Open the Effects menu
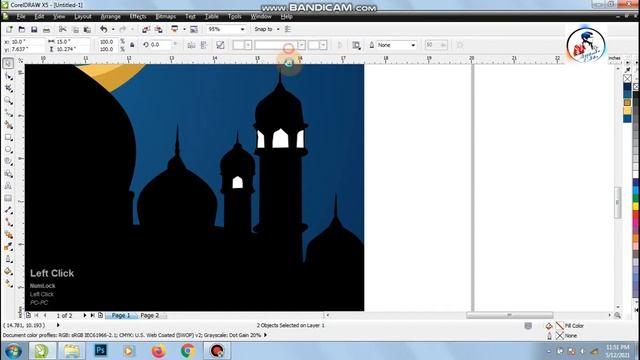The height and width of the screenshot is (360, 640). tap(138, 16)
